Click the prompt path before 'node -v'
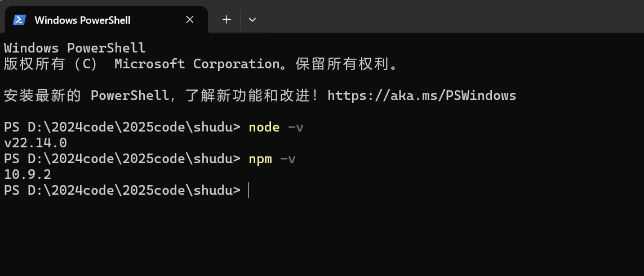This screenshot has width=644, height=276. click(x=122, y=128)
